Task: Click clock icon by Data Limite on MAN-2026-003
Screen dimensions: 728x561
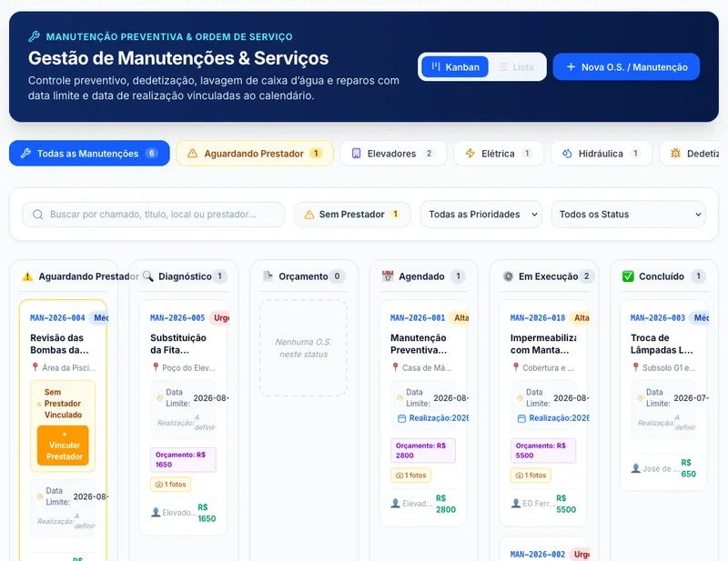Action: 641,398
